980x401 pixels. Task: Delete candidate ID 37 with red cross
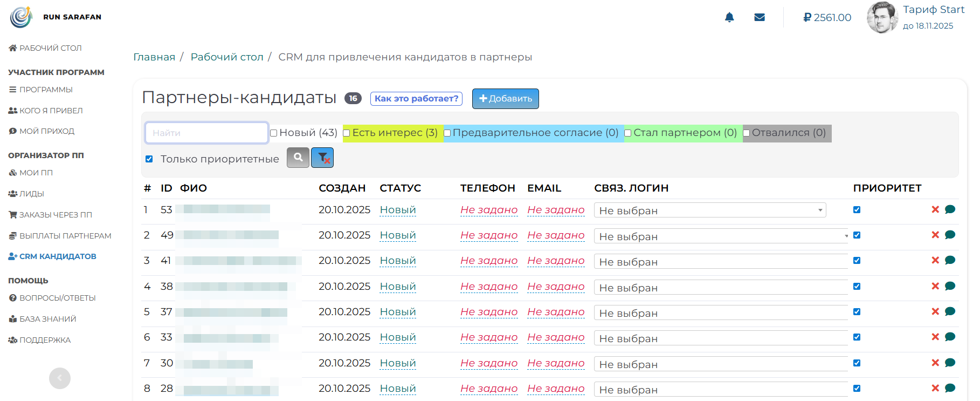click(x=935, y=311)
